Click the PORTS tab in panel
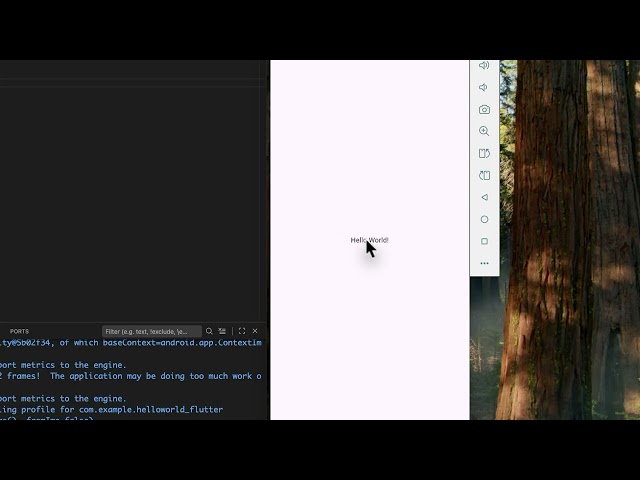Viewport: 640px width, 480px height. [19, 331]
